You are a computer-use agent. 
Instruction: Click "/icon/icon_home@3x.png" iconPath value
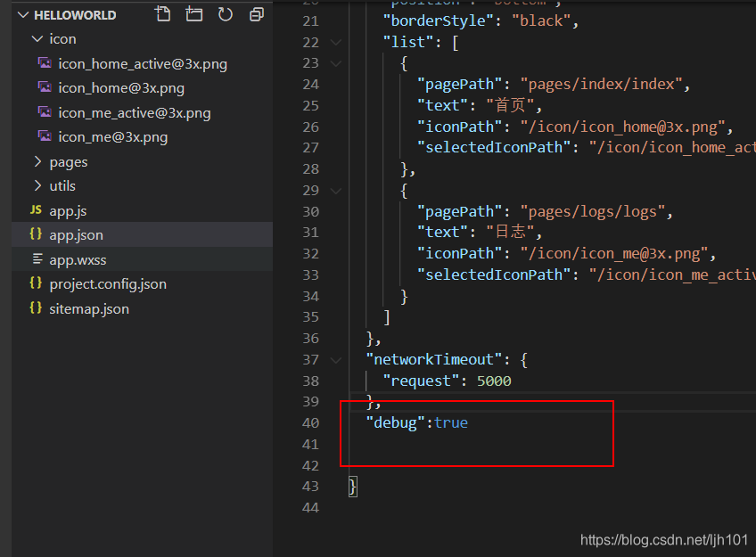pos(623,127)
